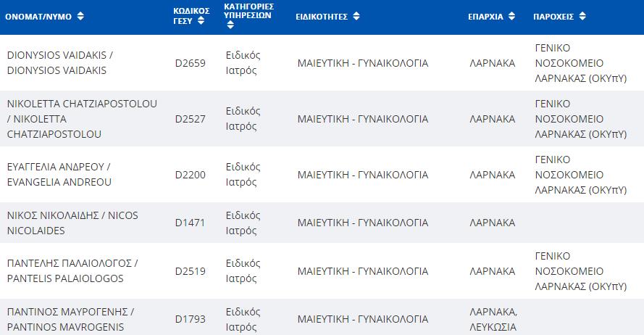
Task: Click the ΟΝΟΜΑΤ/ΝΥΜΟ header label
Action: (x=38, y=17)
